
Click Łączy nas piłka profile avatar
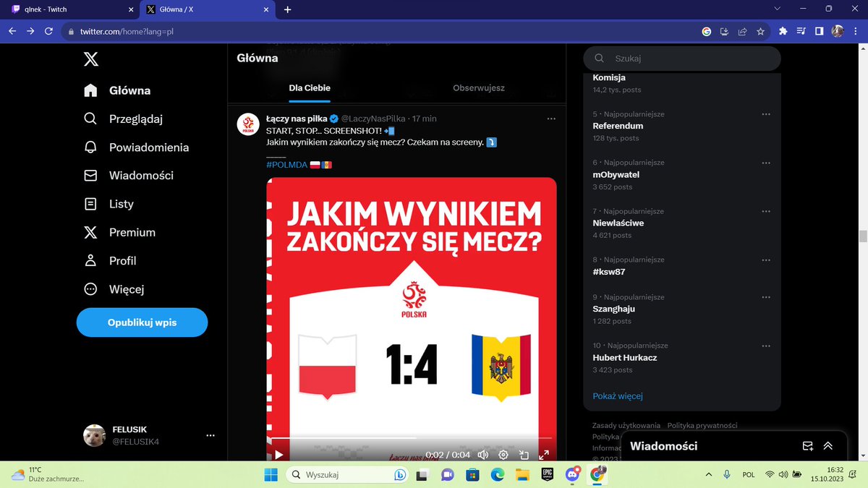pos(248,124)
